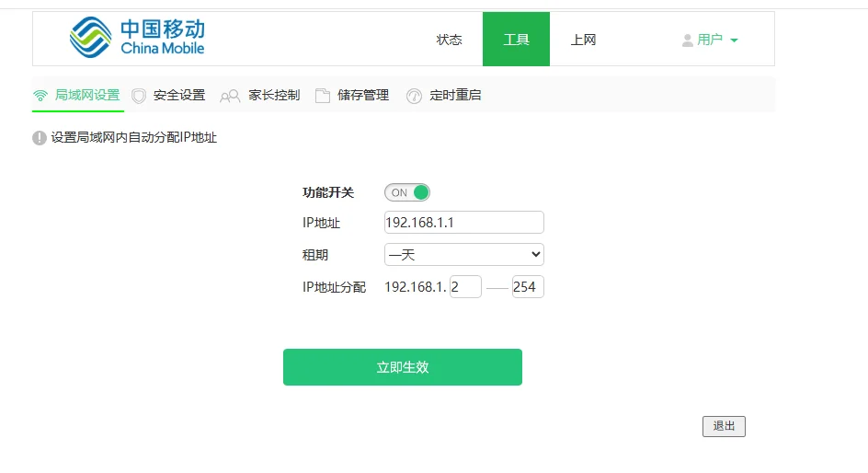
Task: Open 家长控制 sub-tab
Action: (x=260, y=96)
